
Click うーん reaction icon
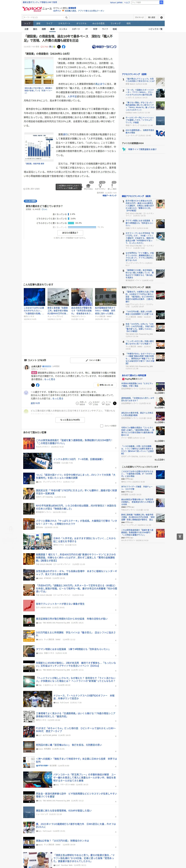103,403
